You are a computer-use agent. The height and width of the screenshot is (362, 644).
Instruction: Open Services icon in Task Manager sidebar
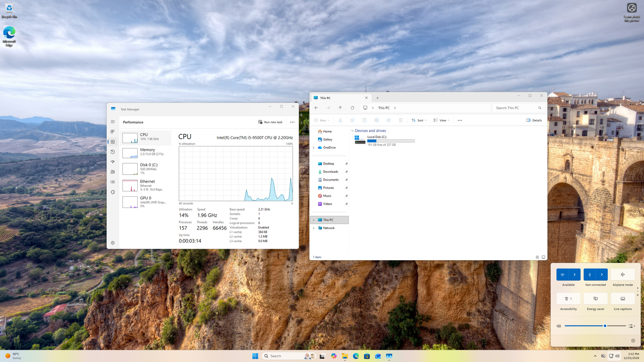(x=113, y=192)
